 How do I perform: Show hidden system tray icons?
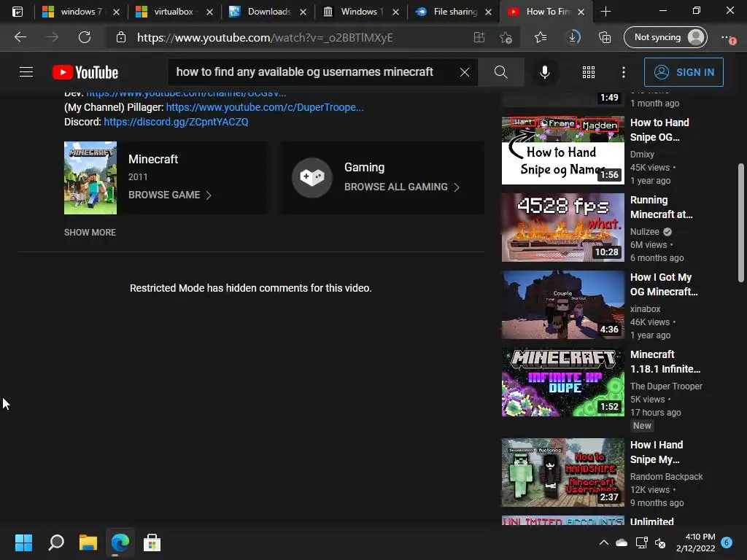click(603, 542)
